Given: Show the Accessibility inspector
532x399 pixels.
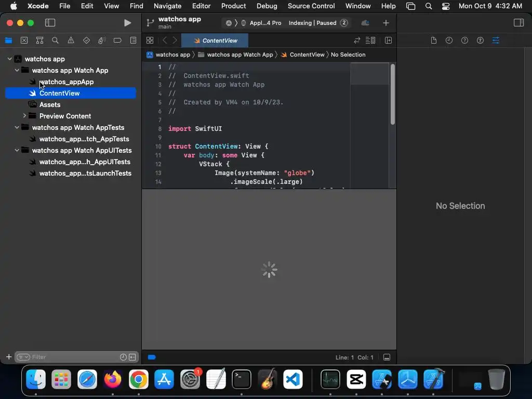Looking at the screenshot, I should (480, 41).
